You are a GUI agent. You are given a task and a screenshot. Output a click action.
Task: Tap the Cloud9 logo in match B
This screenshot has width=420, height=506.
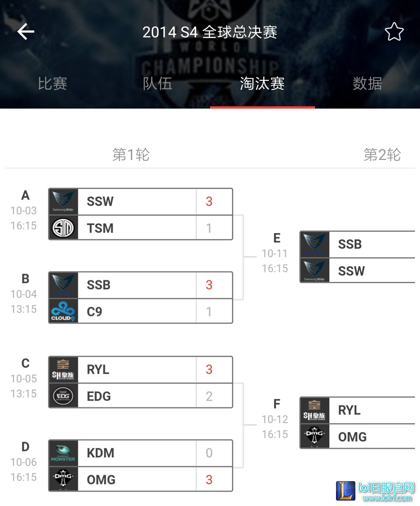click(63, 311)
